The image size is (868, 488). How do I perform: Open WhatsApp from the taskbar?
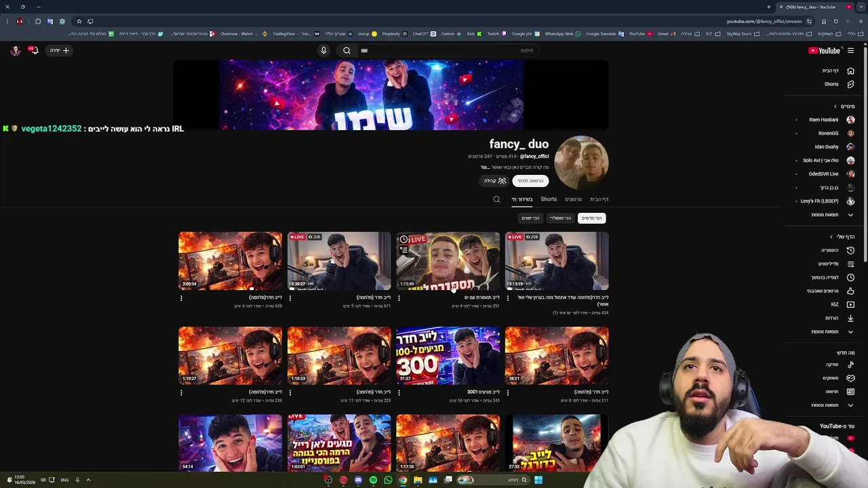pos(388,480)
